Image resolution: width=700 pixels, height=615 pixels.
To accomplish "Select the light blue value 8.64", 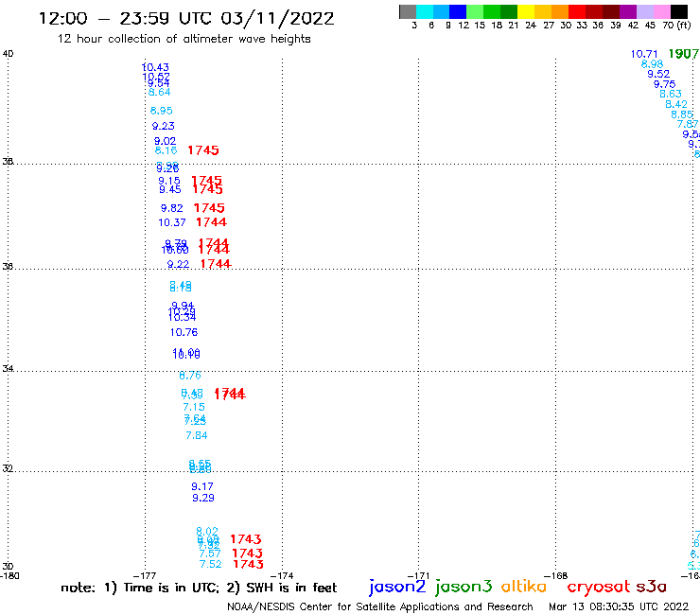I will coord(159,92).
